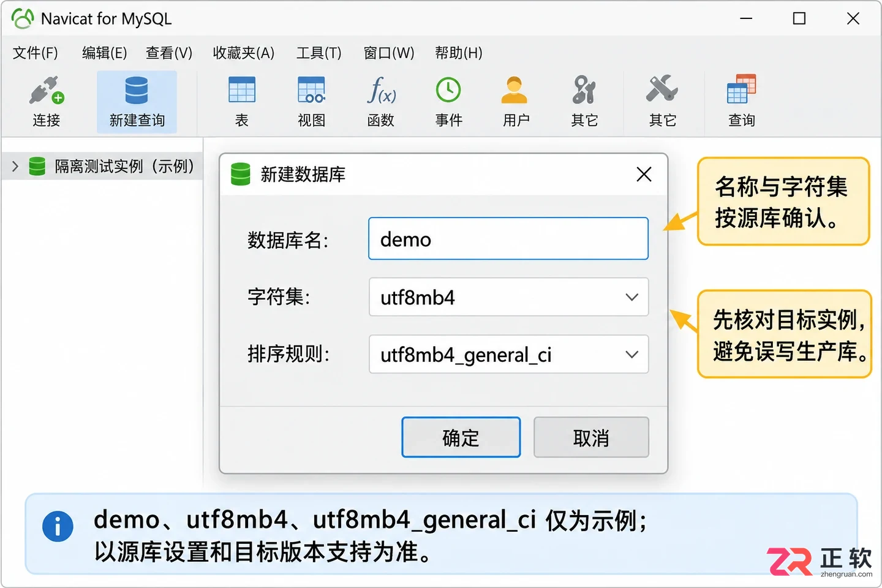Viewport: 882px width, 588px height.
Task: Click the 其它 icon next to 用户
Action: tap(584, 89)
